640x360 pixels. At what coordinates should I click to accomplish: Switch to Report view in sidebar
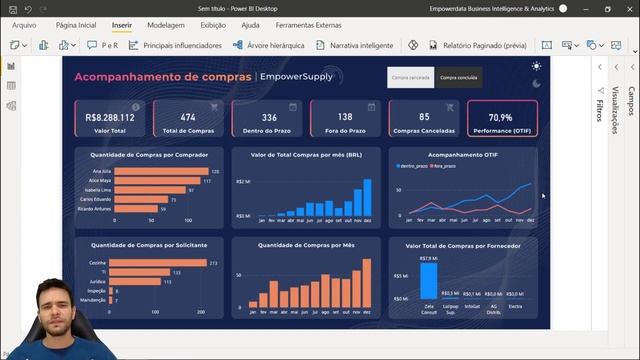(x=11, y=66)
